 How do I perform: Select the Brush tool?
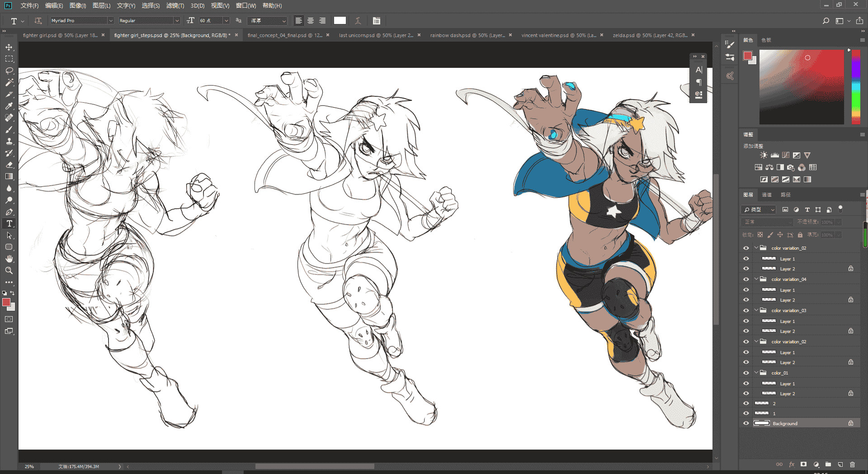[x=9, y=129]
